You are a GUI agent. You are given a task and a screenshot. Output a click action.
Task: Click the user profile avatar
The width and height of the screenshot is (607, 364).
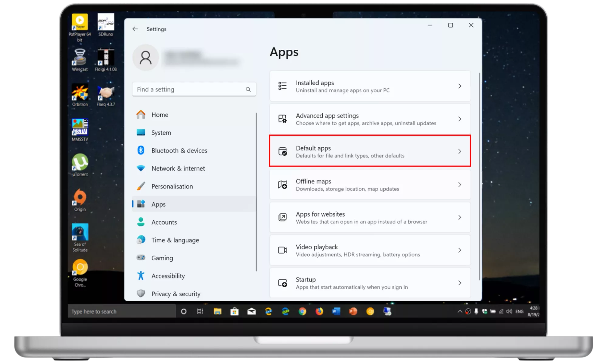point(145,58)
